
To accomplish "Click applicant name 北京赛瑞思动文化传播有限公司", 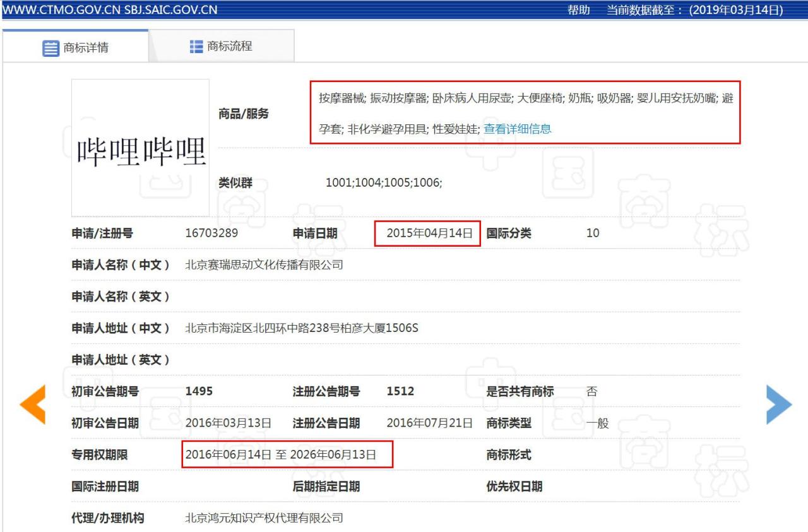I will [x=264, y=265].
